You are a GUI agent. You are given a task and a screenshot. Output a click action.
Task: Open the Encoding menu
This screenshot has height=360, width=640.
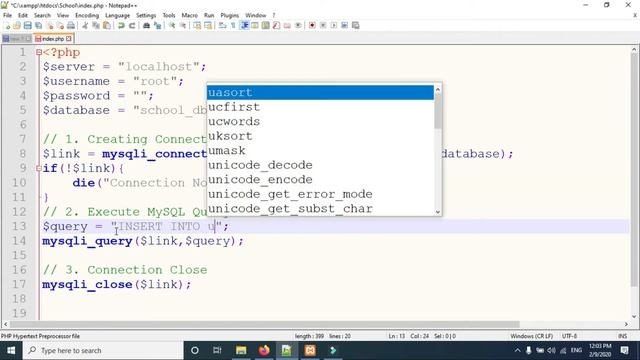click(87, 15)
